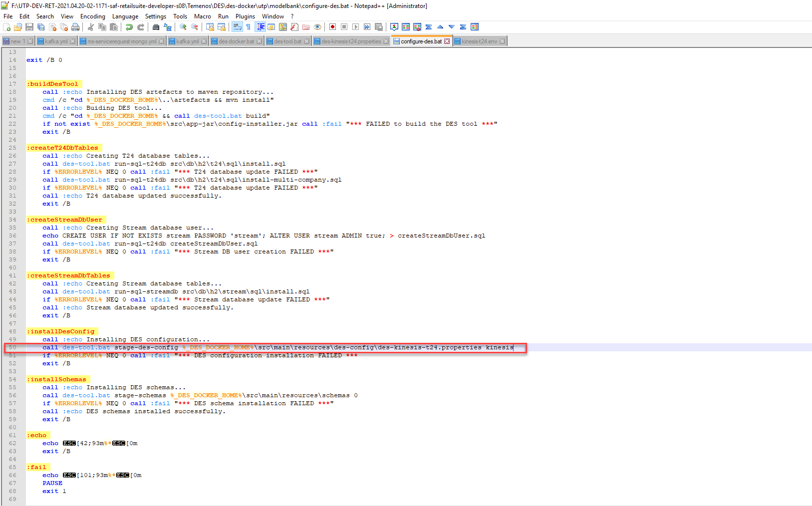812x506 pixels.
Task: Click the Zoom In magnifier icon
Action: pos(183,27)
